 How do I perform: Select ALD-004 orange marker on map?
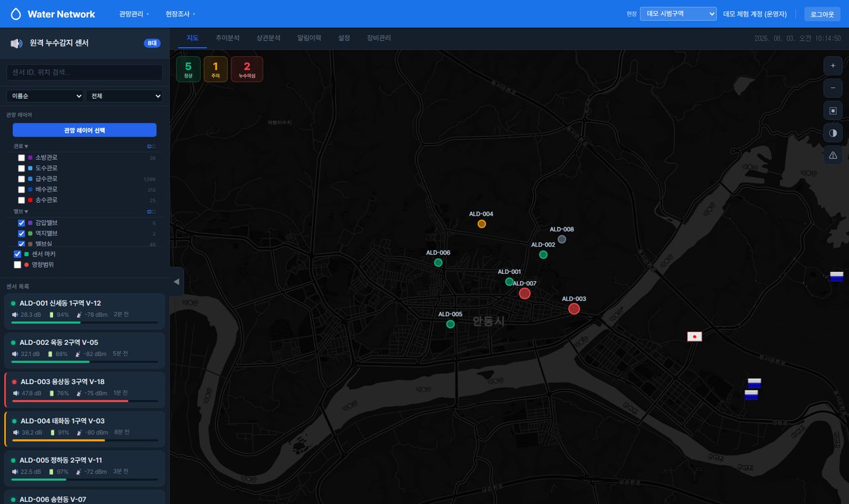482,224
